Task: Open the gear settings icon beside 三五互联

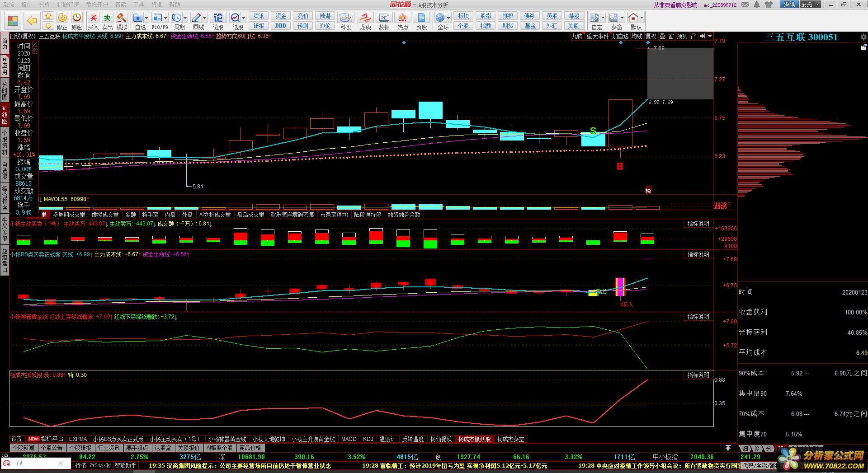Action: [863, 37]
